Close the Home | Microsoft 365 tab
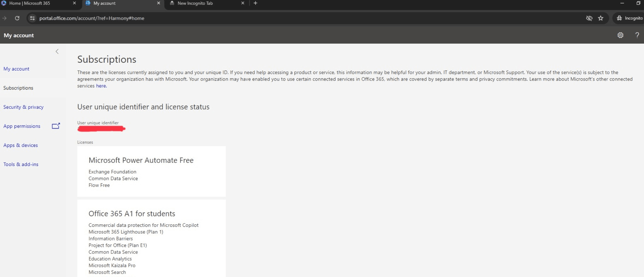 pyautogui.click(x=74, y=3)
